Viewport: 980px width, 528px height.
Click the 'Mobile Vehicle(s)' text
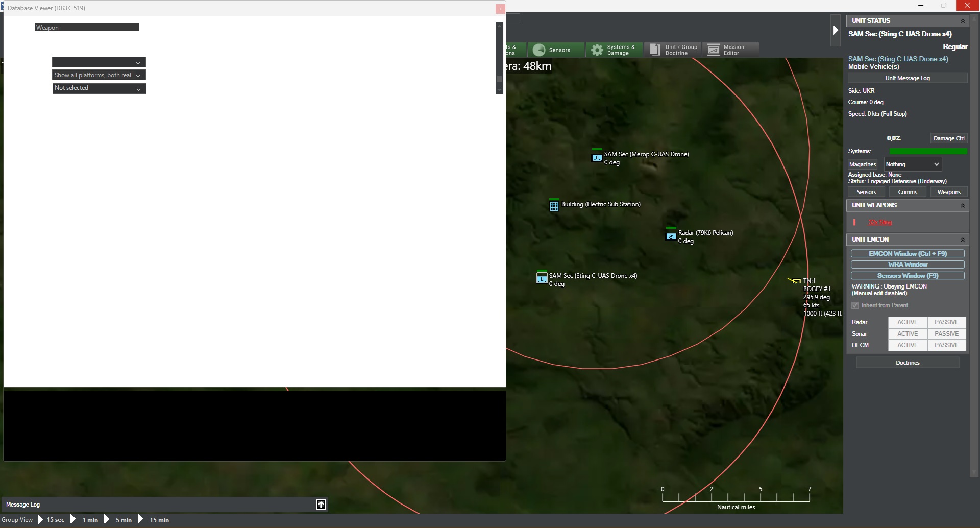point(874,67)
